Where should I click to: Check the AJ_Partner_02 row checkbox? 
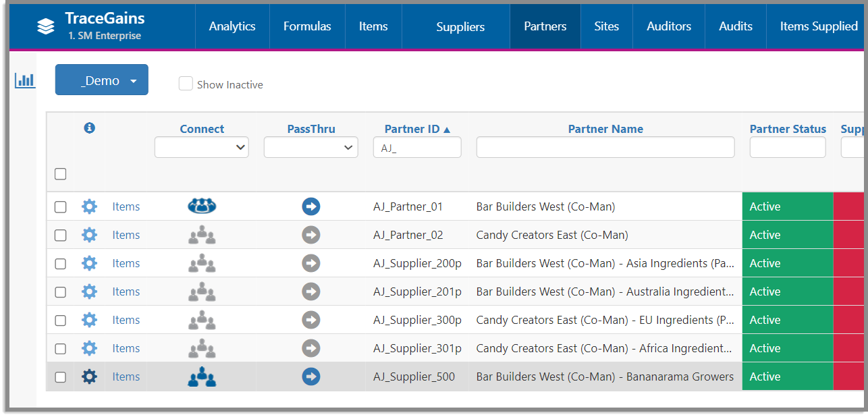point(61,235)
